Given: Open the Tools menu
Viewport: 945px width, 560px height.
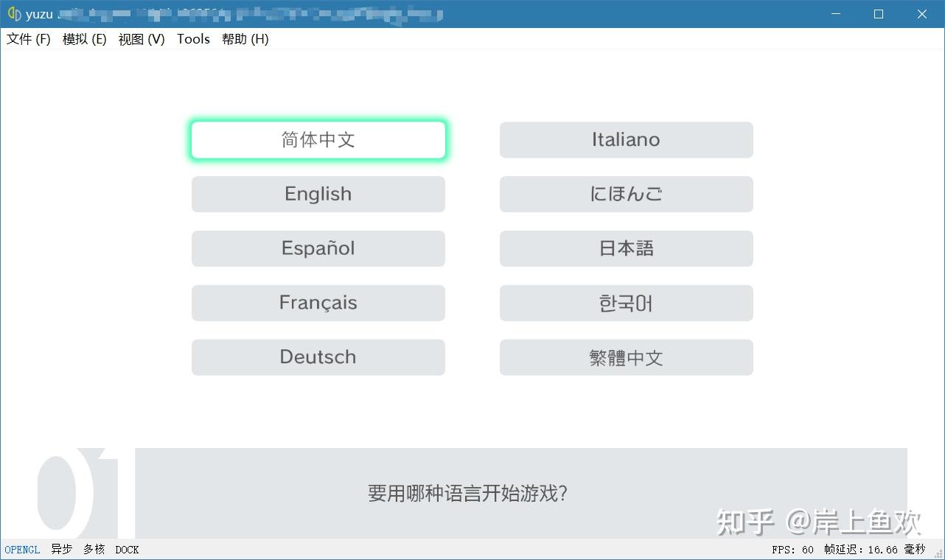Looking at the screenshot, I should tap(194, 39).
